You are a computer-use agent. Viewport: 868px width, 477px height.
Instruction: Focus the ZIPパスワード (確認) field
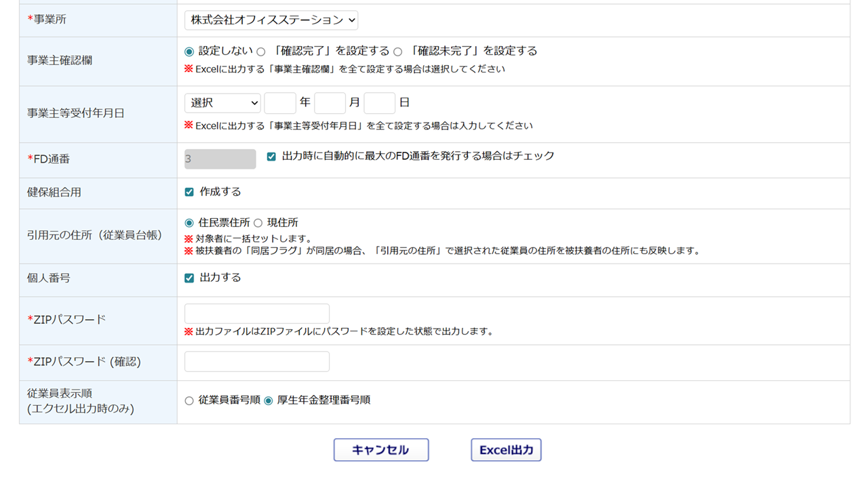(x=257, y=362)
